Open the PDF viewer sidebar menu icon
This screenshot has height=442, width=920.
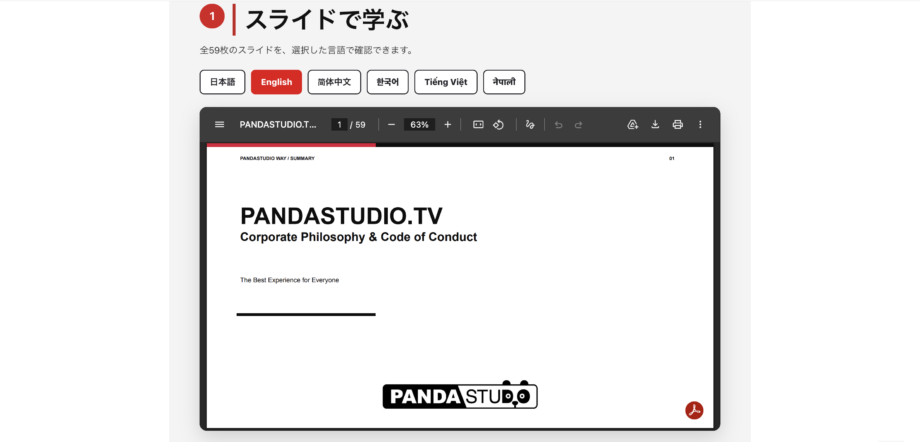pyautogui.click(x=219, y=124)
